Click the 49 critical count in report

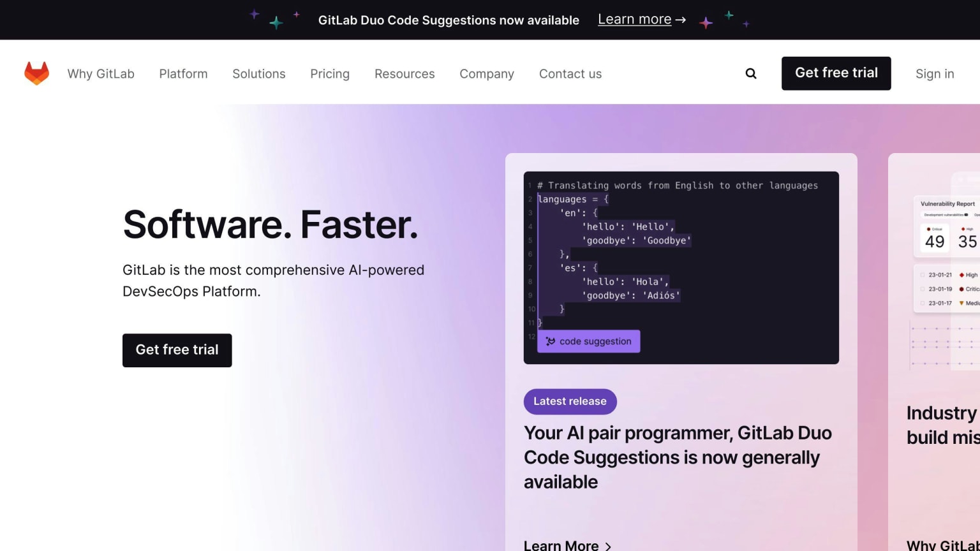pos(935,242)
